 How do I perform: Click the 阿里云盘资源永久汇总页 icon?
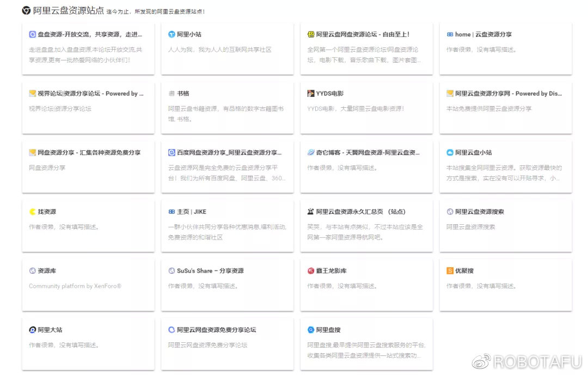(x=311, y=212)
